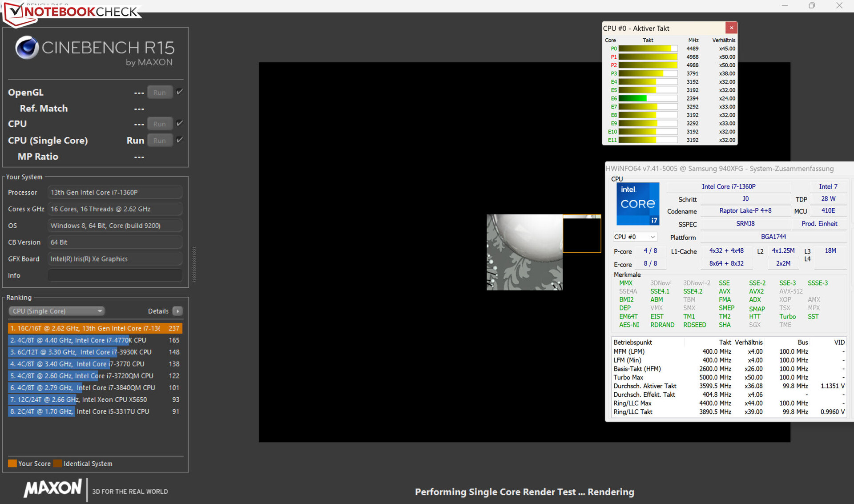Click the OS field value Windows 8
The image size is (854, 504).
[115, 226]
